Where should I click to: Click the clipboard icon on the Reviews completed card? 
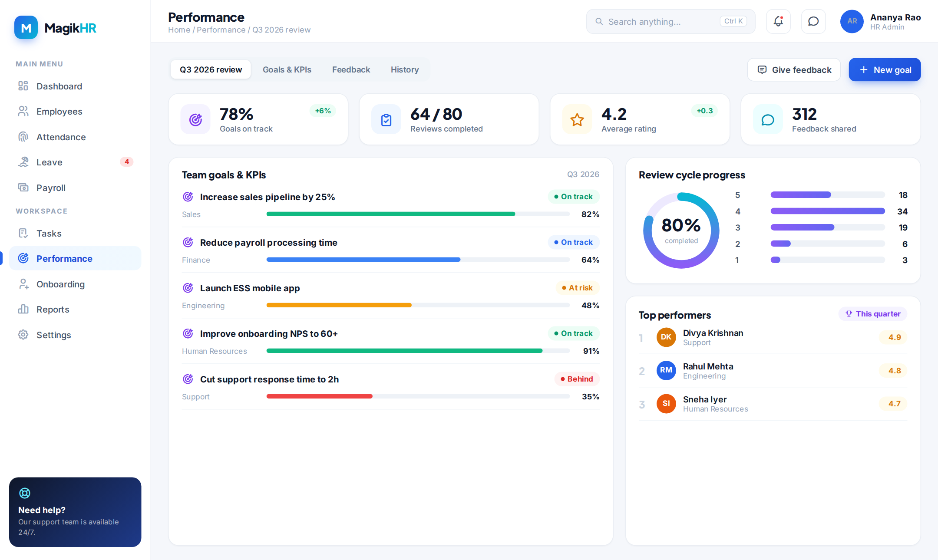[x=386, y=119]
